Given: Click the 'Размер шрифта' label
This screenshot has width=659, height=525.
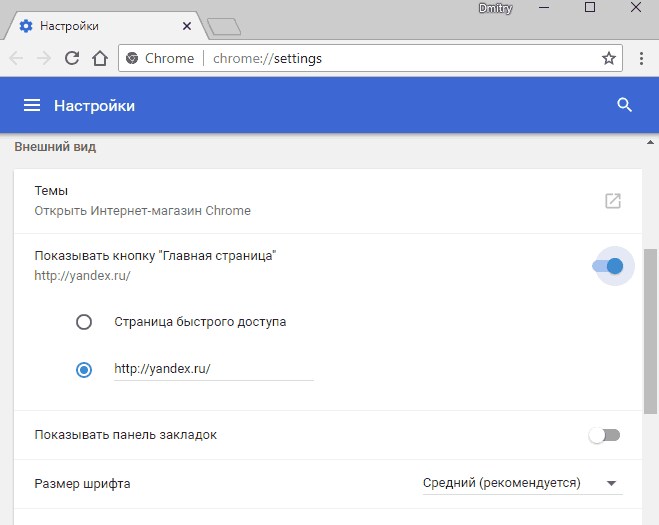Looking at the screenshot, I should [82, 484].
